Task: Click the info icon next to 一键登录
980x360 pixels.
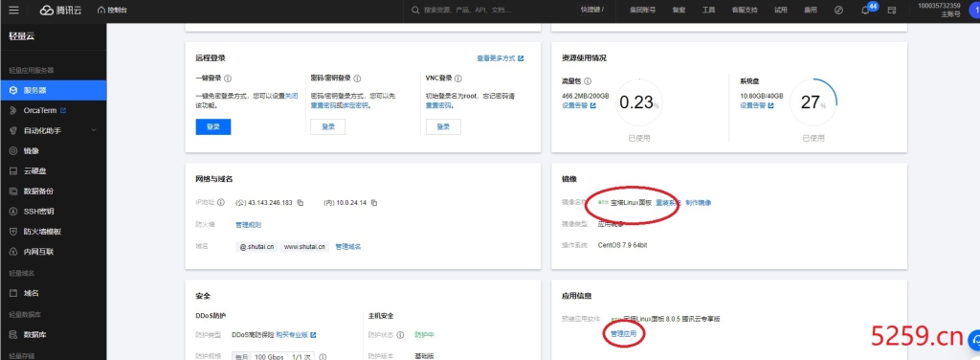Action: click(228, 79)
